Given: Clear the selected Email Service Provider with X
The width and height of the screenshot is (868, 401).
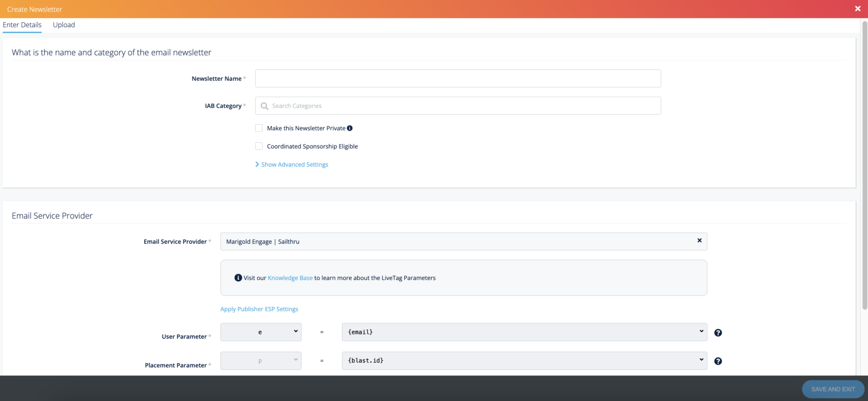Looking at the screenshot, I should click(699, 241).
